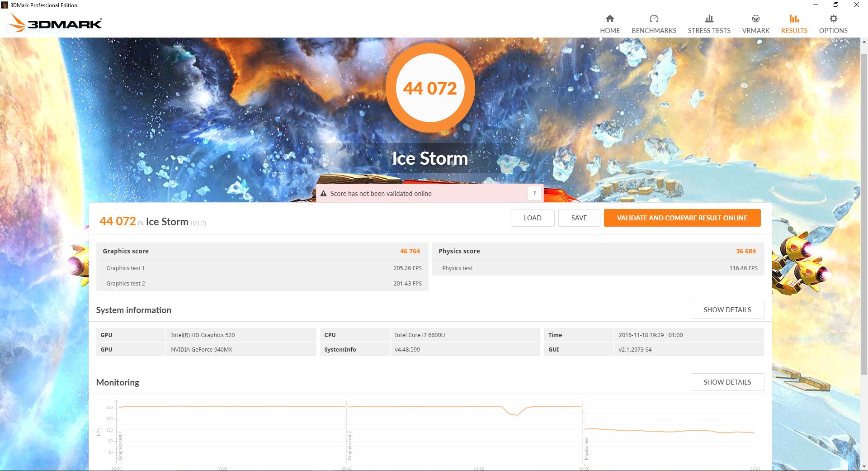Open the OPTIONS tab label
868x471 pixels.
[833, 31]
